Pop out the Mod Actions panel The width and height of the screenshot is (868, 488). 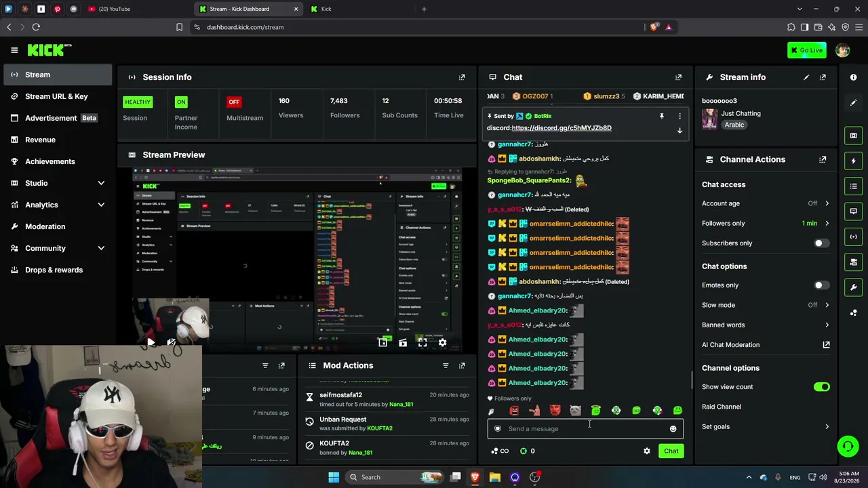tap(462, 365)
